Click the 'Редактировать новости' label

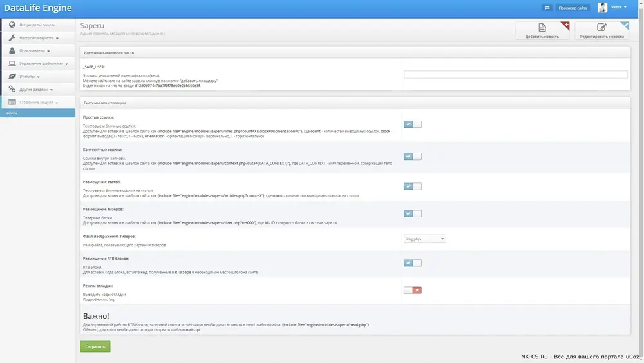[601, 37]
